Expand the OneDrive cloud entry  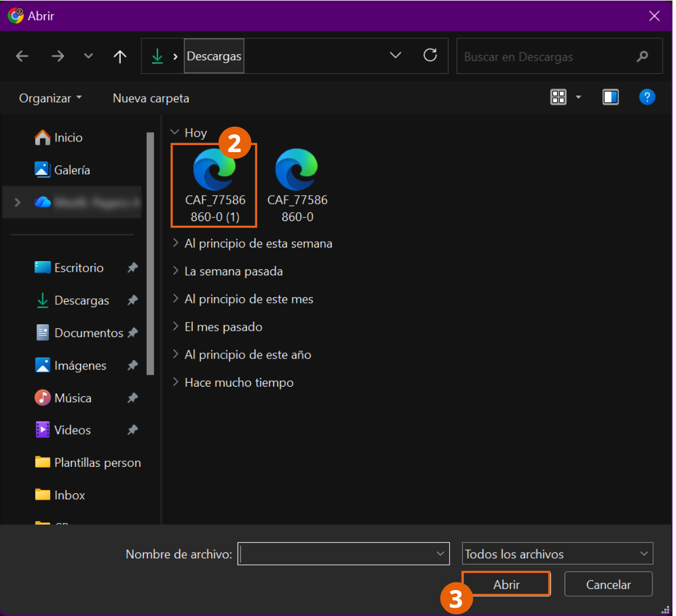(x=17, y=202)
